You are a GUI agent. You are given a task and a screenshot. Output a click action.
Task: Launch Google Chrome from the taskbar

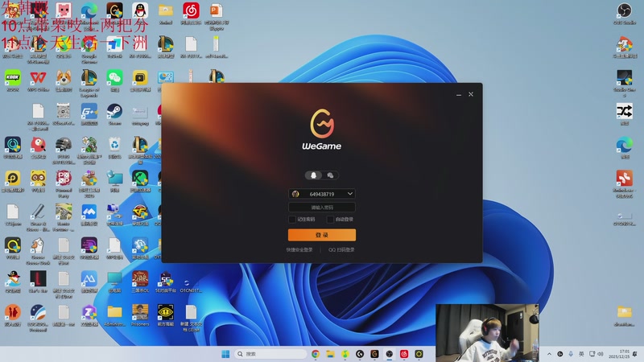(316, 354)
